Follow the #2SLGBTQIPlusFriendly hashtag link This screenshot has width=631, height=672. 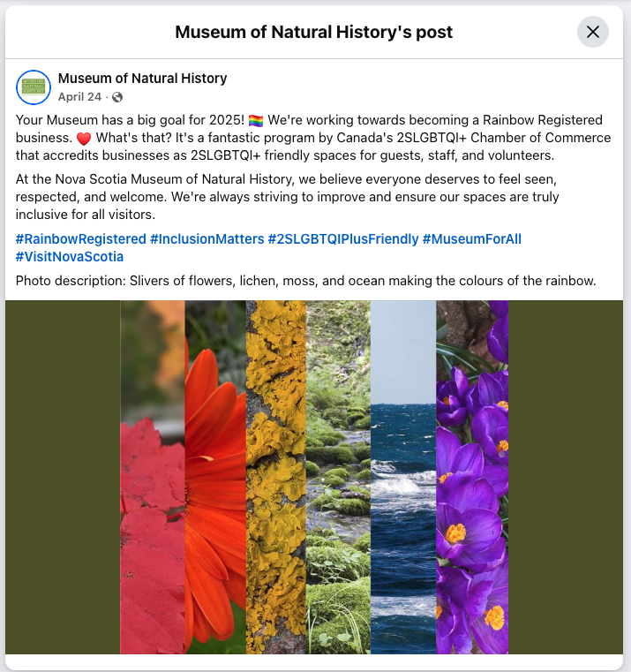point(343,239)
